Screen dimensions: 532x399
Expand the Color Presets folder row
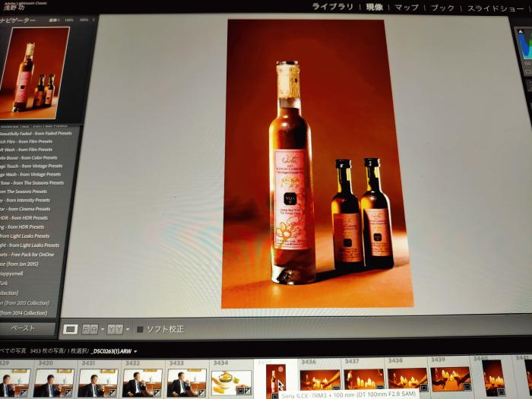coord(29,158)
